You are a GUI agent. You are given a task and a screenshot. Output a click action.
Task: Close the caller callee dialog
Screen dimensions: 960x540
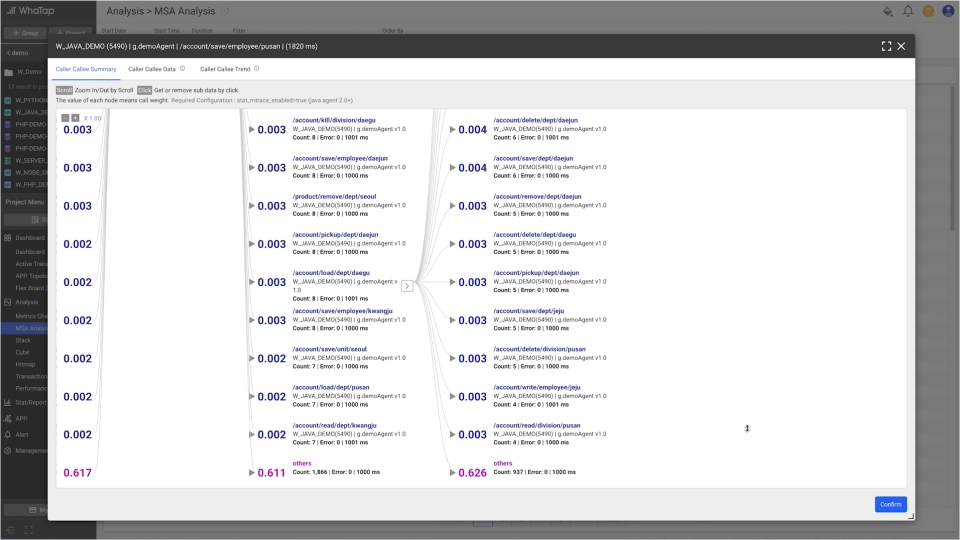click(x=901, y=46)
